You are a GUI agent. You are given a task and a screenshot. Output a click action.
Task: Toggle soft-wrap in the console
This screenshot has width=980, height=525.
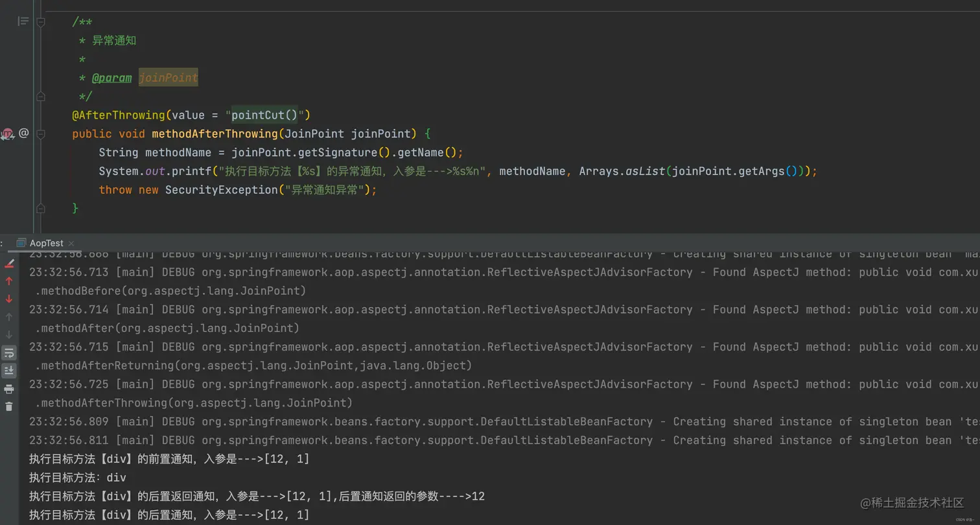(9, 353)
